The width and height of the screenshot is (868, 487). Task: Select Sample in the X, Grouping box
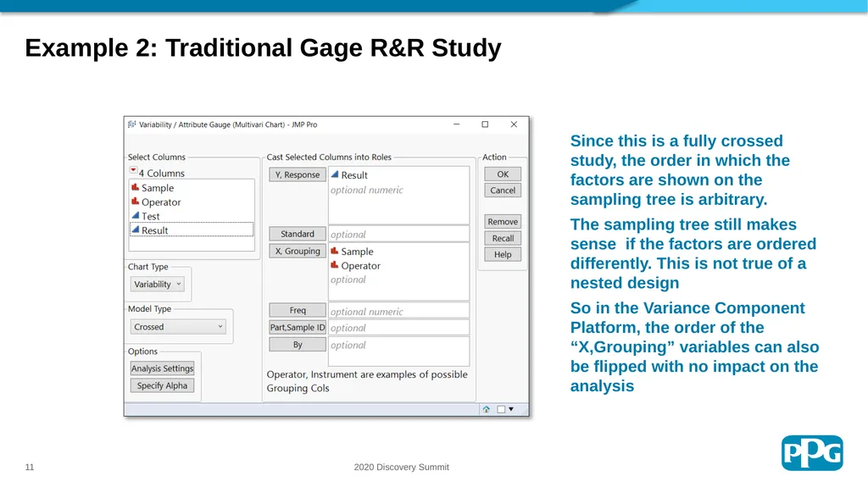352,252
